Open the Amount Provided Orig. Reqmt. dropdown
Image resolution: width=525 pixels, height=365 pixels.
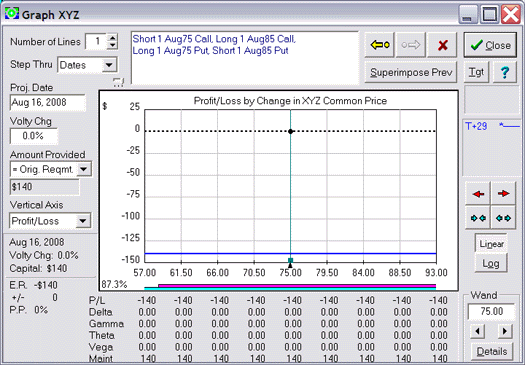pyautogui.click(x=84, y=169)
